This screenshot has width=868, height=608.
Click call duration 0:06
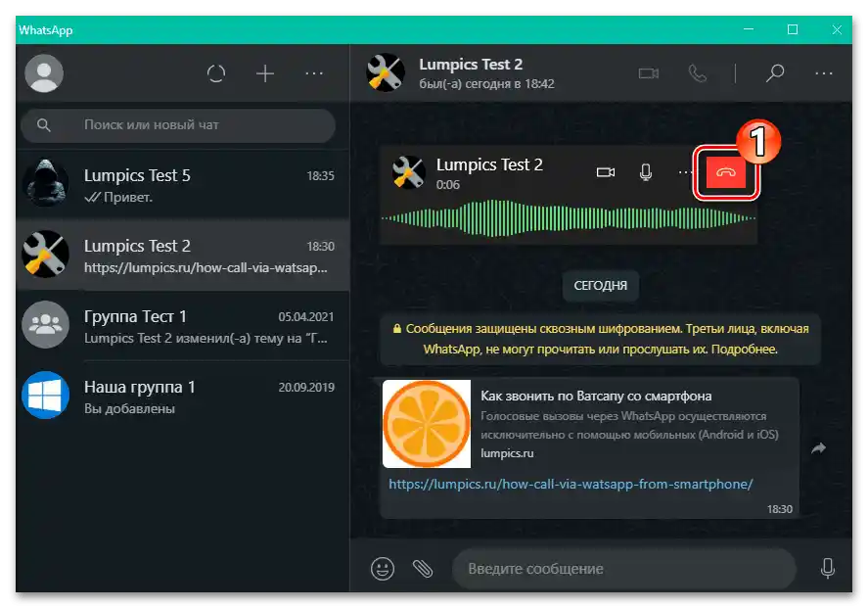point(448,185)
